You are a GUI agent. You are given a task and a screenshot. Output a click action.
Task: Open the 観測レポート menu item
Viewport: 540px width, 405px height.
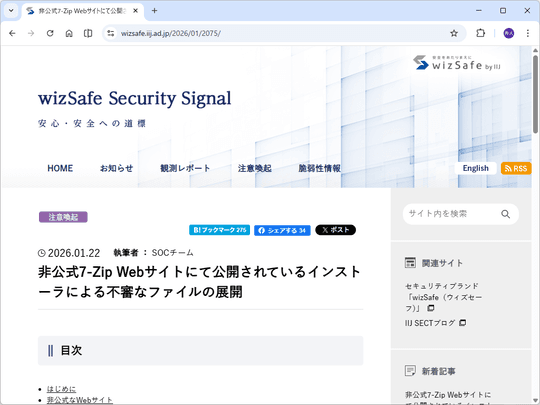[185, 168]
